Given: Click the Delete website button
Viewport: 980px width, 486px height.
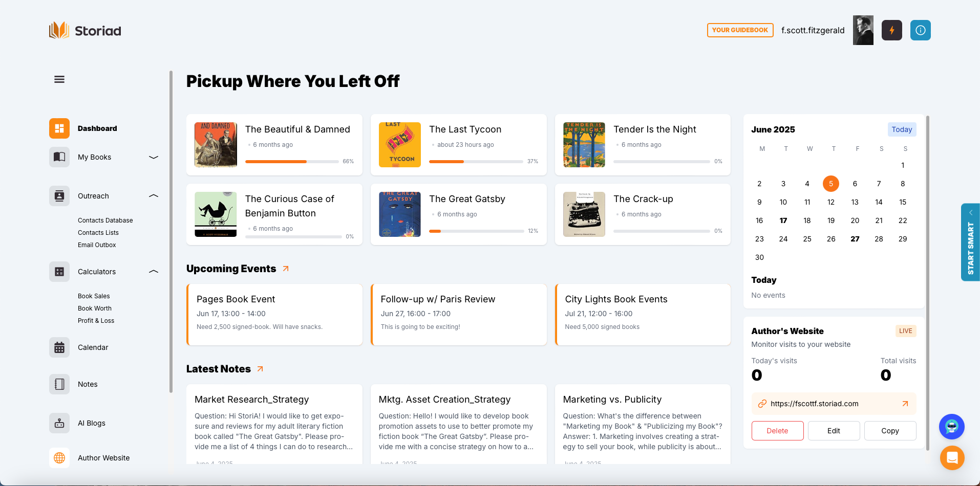Looking at the screenshot, I should tap(777, 431).
